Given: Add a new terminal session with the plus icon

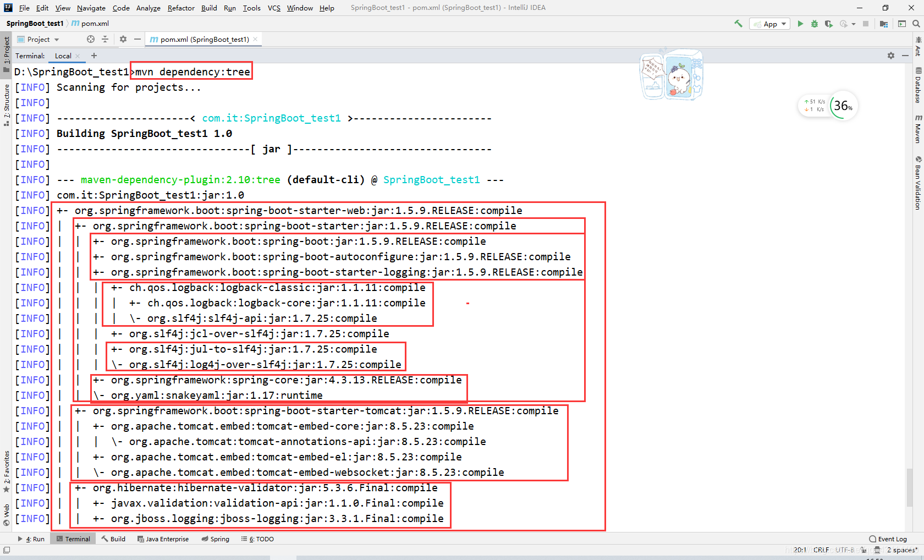Looking at the screenshot, I should coord(94,56).
